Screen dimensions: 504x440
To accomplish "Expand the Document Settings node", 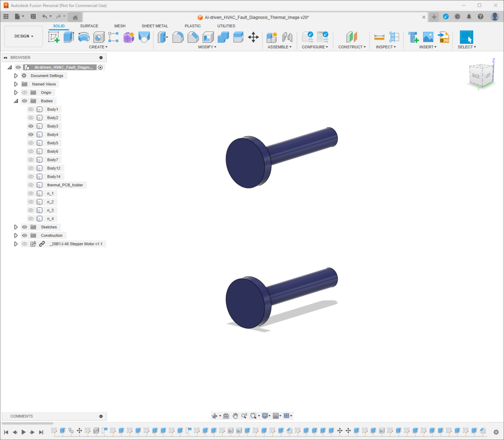I will click(x=16, y=76).
